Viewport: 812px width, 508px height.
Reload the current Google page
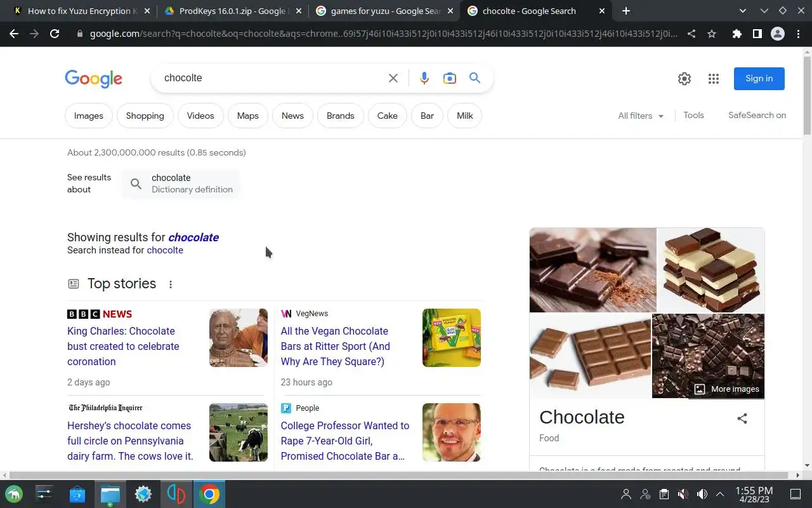click(x=55, y=34)
